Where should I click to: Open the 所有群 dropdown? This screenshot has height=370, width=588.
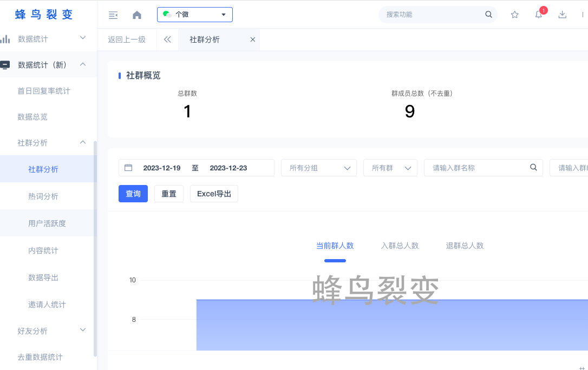[x=390, y=168]
